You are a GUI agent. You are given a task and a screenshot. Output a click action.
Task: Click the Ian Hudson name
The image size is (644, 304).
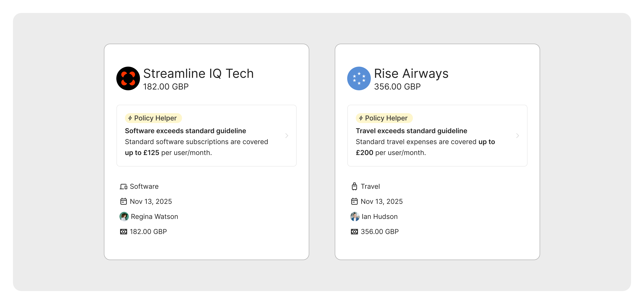pyautogui.click(x=379, y=217)
